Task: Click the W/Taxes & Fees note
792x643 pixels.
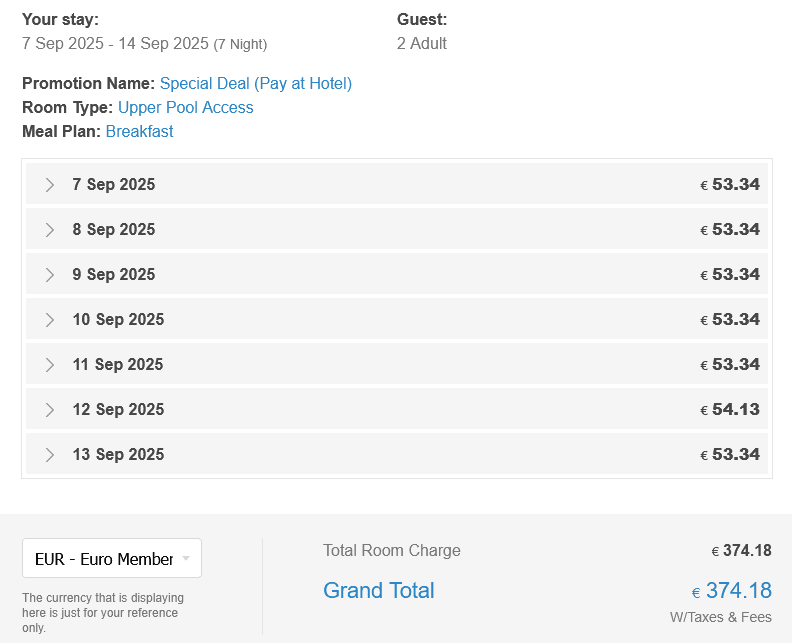Action: click(x=720, y=617)
